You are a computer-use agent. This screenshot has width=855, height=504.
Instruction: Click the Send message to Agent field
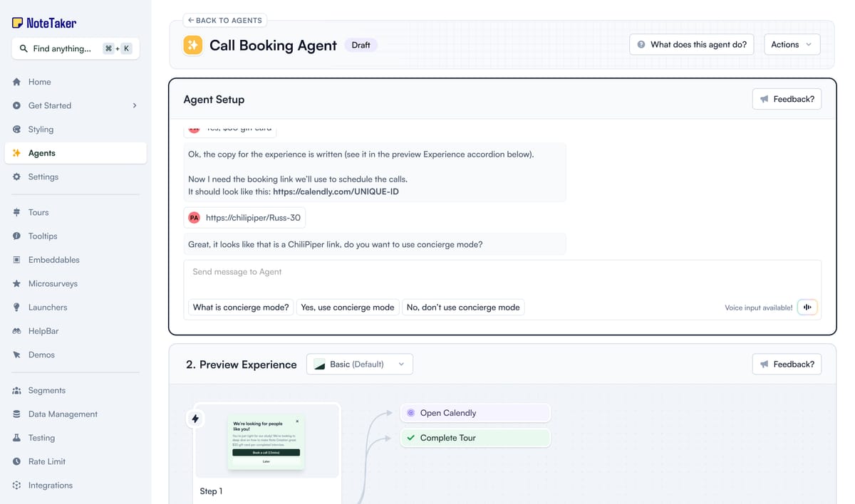tap(502, 272)
